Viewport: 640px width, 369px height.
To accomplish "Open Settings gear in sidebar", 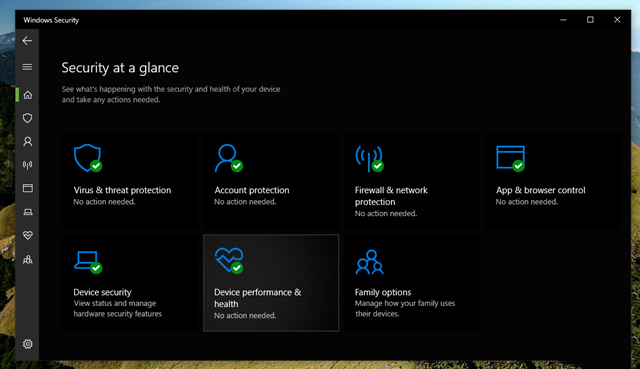I will click(x=27, y=344).
